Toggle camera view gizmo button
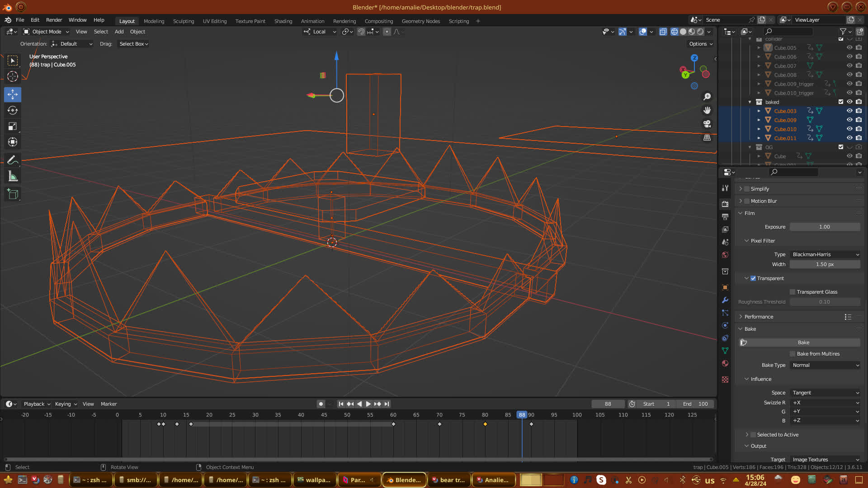Screen dimensions: 868x488 click(x=707, y=124)
